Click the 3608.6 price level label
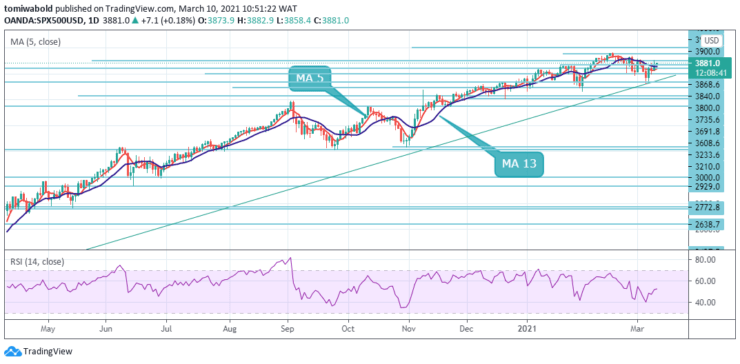Viewport: 740px width, 364px height. click(x=708, y=144)
